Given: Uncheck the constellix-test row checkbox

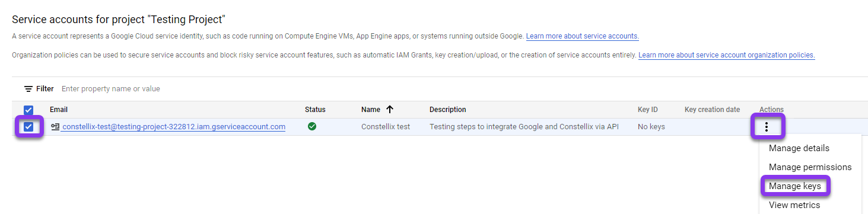Looking at the screenshot, I should pyautogui.click(x=28, y=126).
